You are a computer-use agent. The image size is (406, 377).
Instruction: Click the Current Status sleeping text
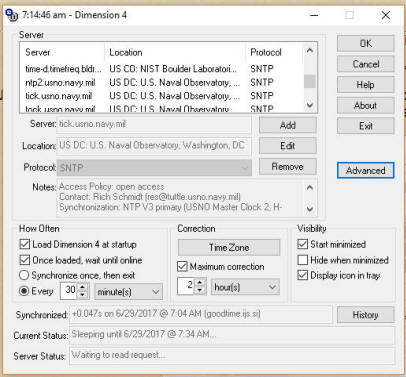[144, 334]
